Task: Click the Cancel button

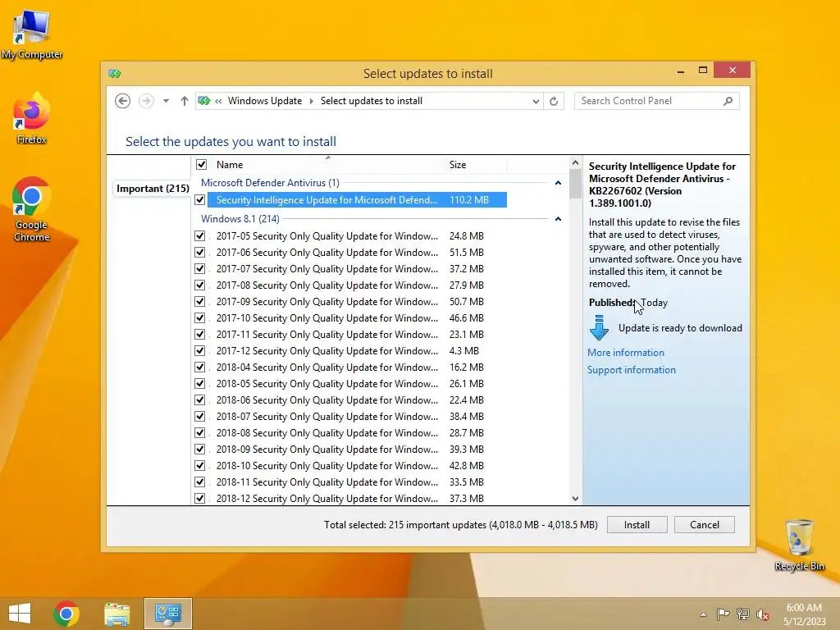Action: click(x=705, y=525)
